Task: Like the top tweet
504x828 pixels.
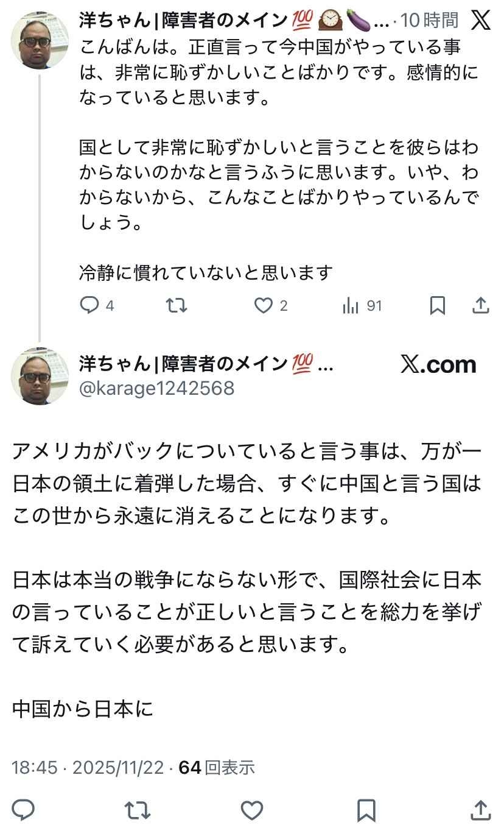Action: 264,306
